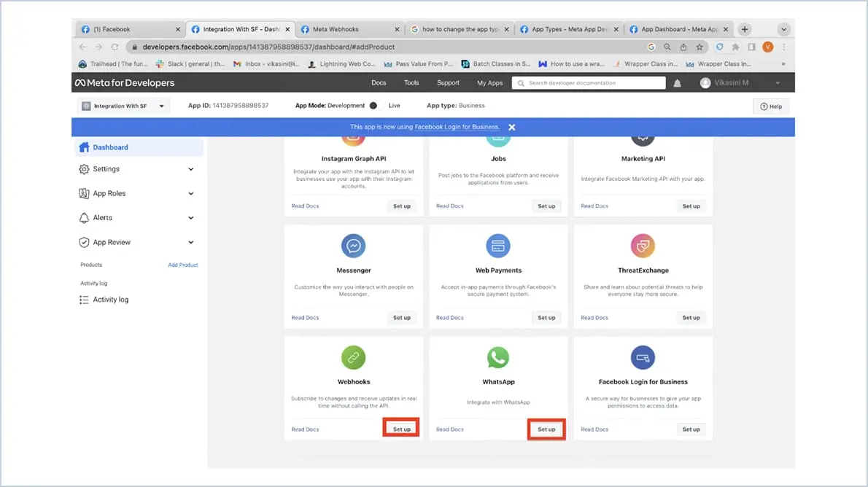This screenshot has width=868, height=487.
Task: Click browser forward arrow
Action: coord(98,47)
